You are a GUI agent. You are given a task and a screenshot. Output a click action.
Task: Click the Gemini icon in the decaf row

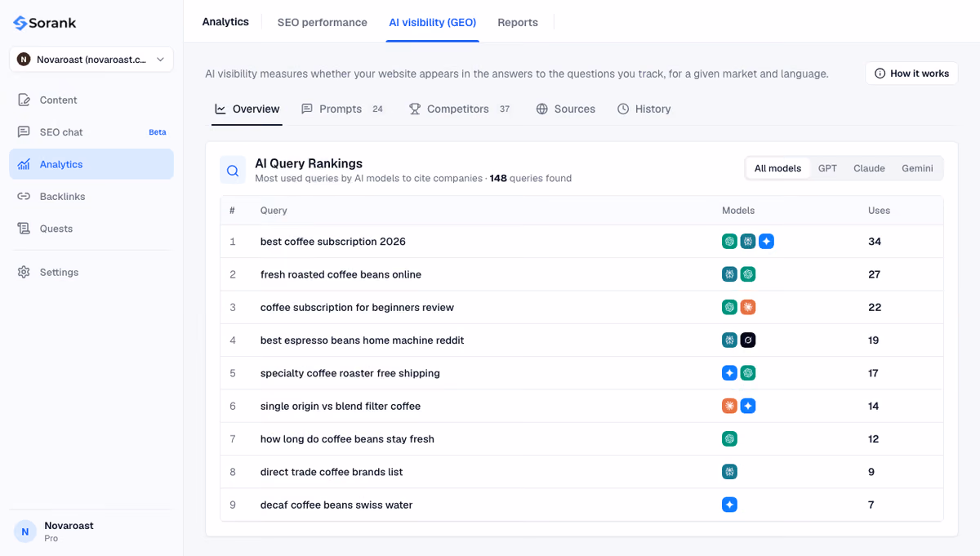pos(730,505)
